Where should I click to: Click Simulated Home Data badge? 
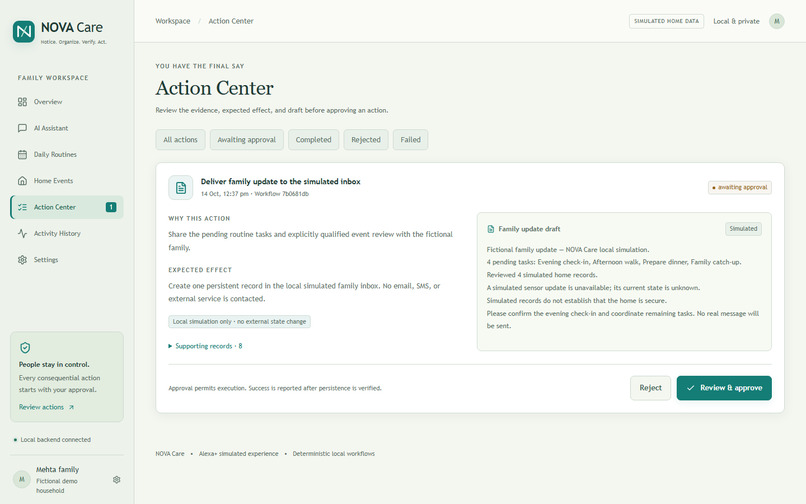(666, 21)
